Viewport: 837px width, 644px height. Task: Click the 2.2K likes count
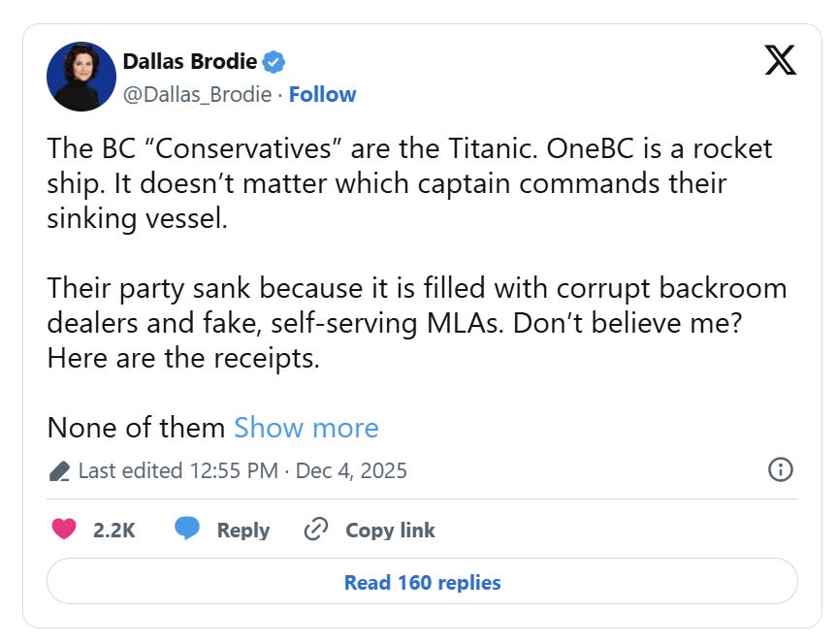point(113,530)
